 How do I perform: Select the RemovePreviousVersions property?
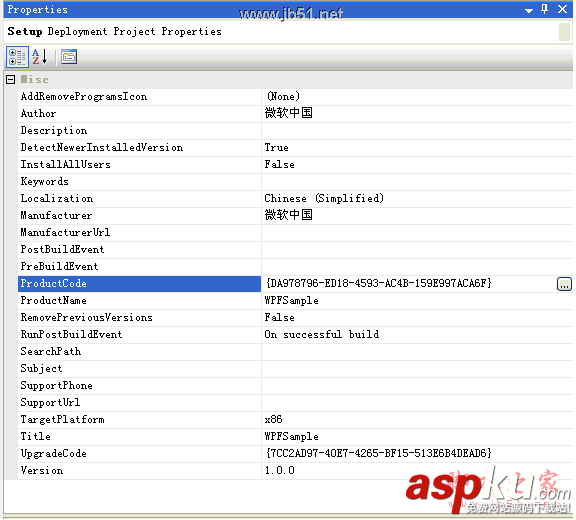pyautogui.click(x=140, y=318)
